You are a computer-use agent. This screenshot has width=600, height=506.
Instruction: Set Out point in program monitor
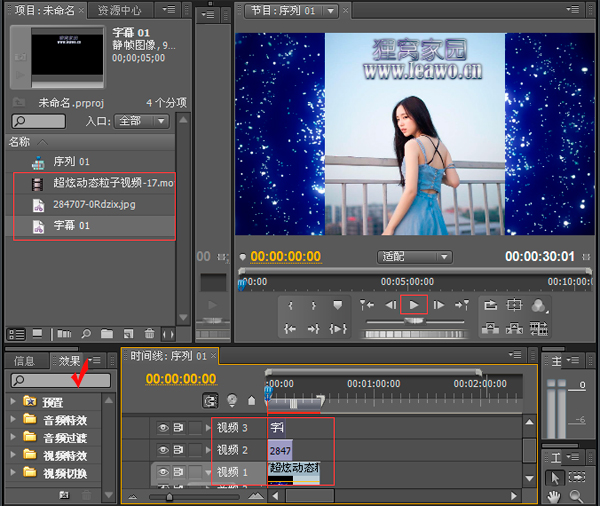tap(313, 305)
